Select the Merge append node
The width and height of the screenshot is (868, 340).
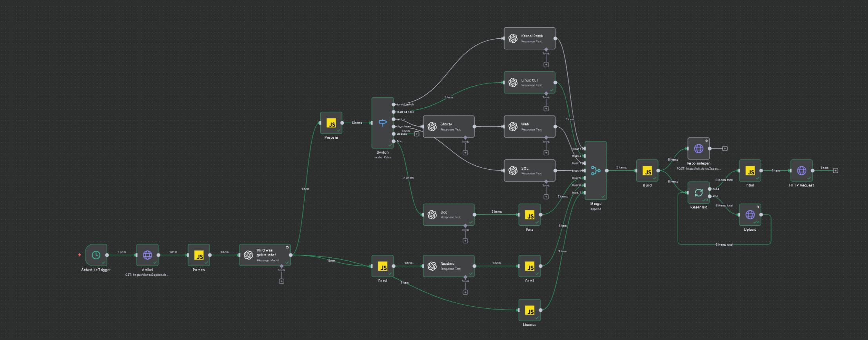click(x=596, y=170)
